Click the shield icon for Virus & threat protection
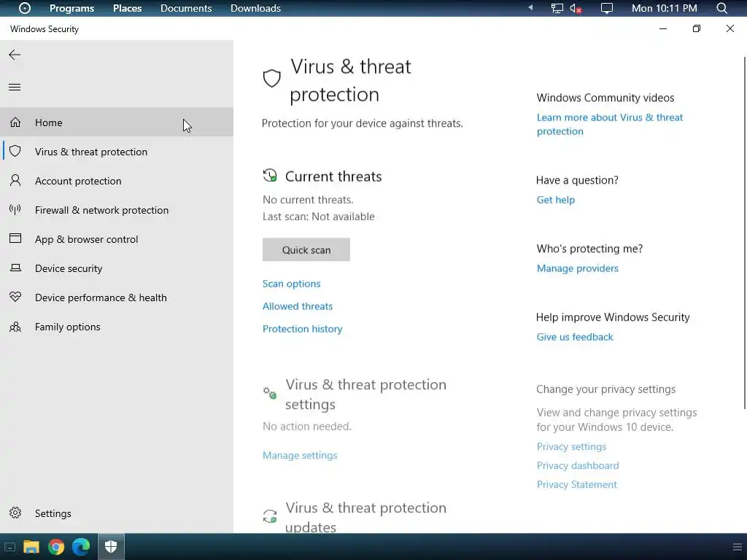 pos(15,151)
